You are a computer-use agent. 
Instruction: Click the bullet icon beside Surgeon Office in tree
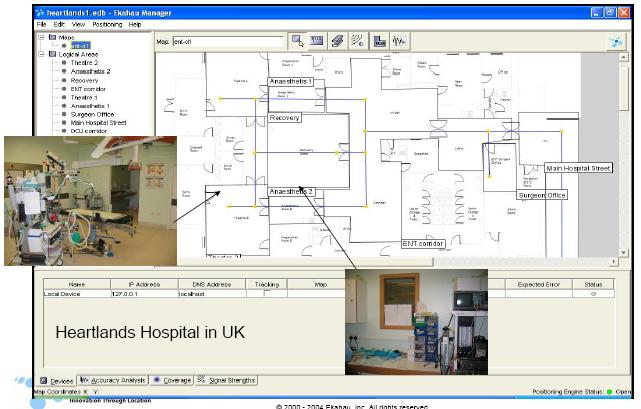click(x=64, y=114)
